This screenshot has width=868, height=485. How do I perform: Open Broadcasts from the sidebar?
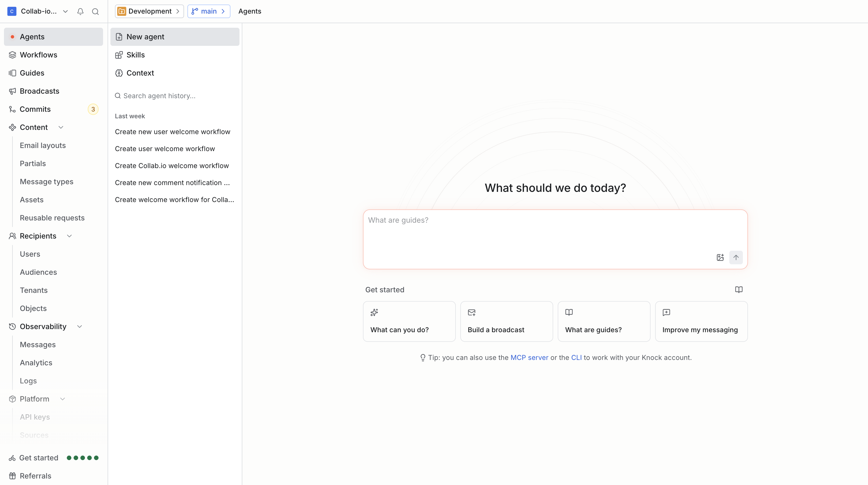(39, 91)
